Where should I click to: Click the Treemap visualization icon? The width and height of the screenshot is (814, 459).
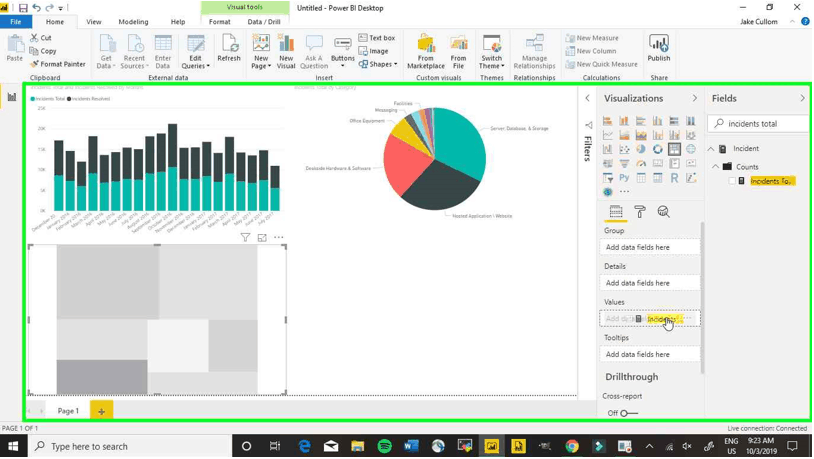[x=674, y=149]
